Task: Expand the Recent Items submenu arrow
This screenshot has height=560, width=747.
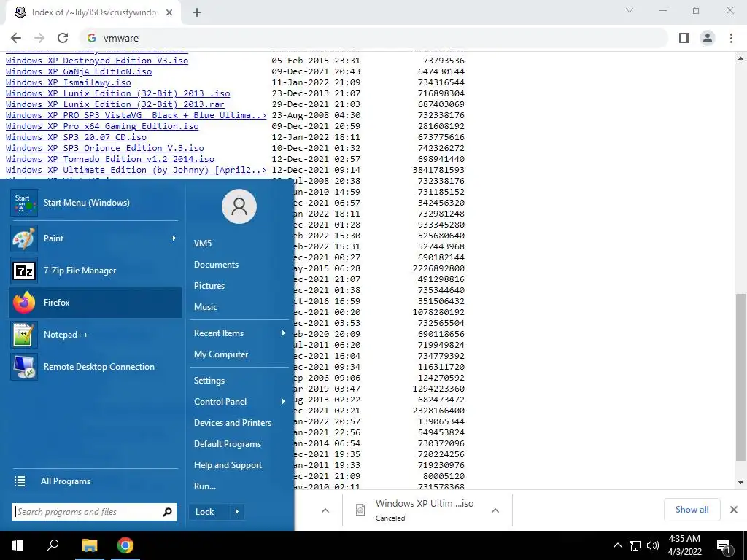Action: pyautogui.click(x=284, y=332)
